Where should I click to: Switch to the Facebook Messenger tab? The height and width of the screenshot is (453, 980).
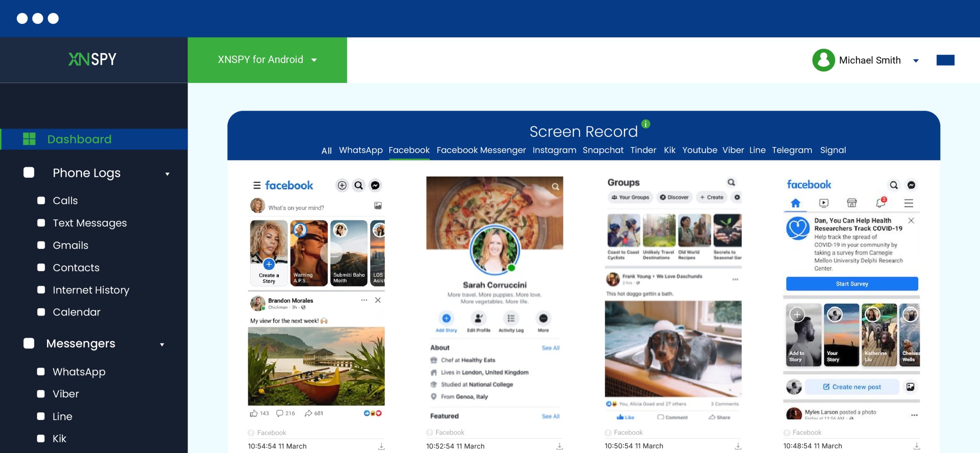(481, 150)
